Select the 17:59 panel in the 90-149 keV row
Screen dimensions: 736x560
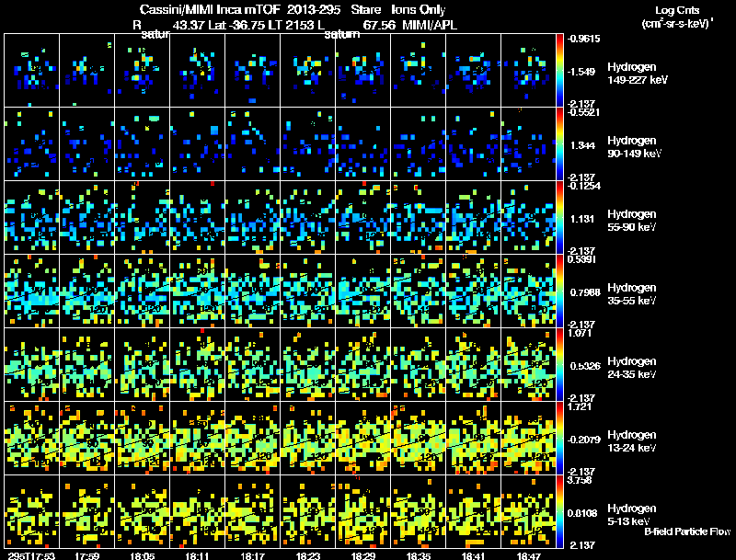tap(86, 144)
